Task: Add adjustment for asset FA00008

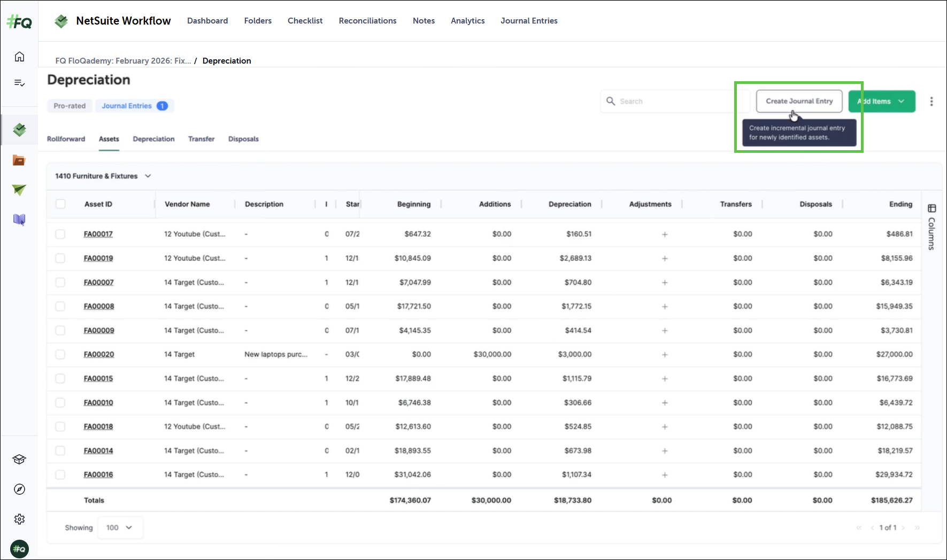Action: [x=665, y=306]
